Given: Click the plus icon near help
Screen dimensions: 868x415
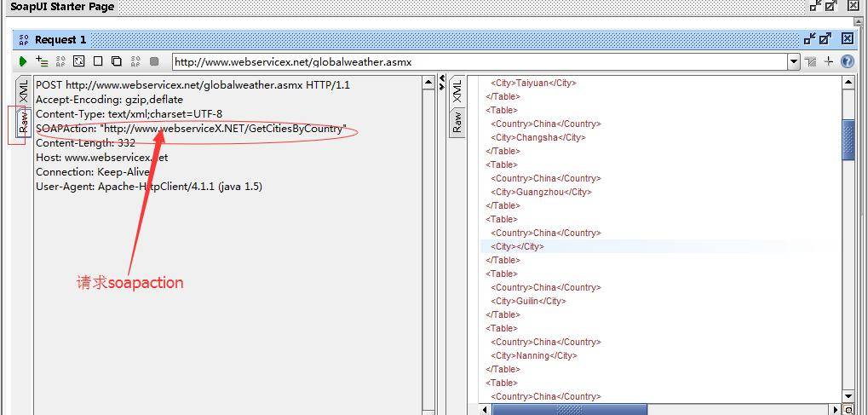Looking at the screenshot, I should click(829, 62).
